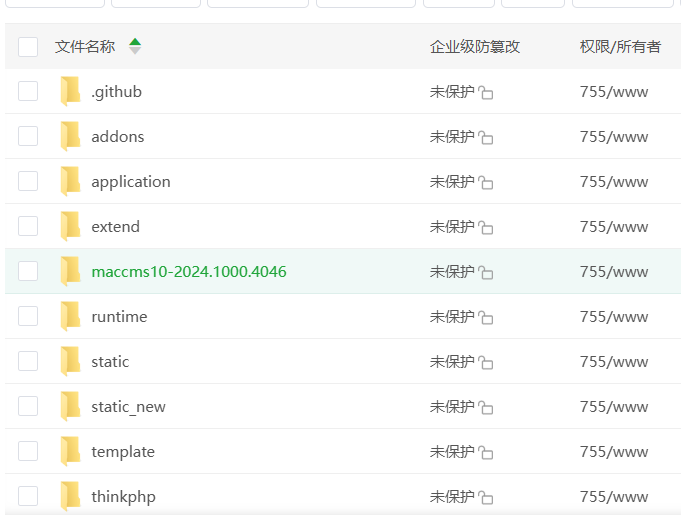Screen dimensions: 681x515
Task: Click the folder icon for .github
Action: click(70, 91)
